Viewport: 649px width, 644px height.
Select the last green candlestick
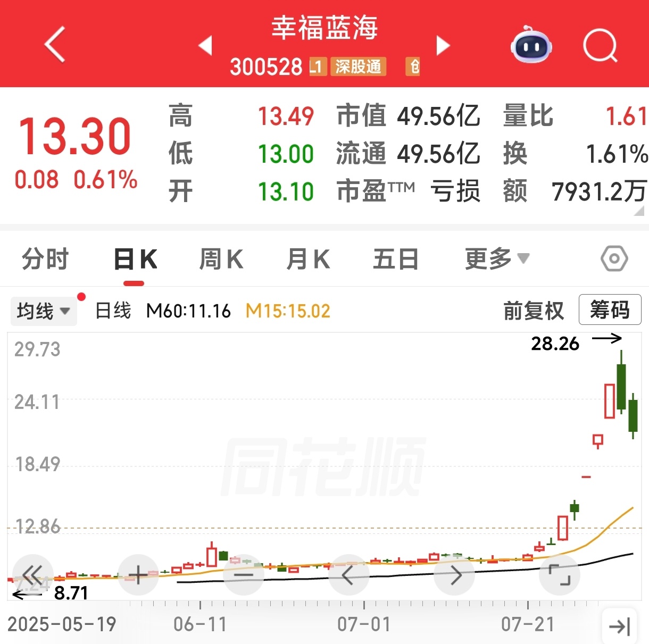tap(633, 415)
